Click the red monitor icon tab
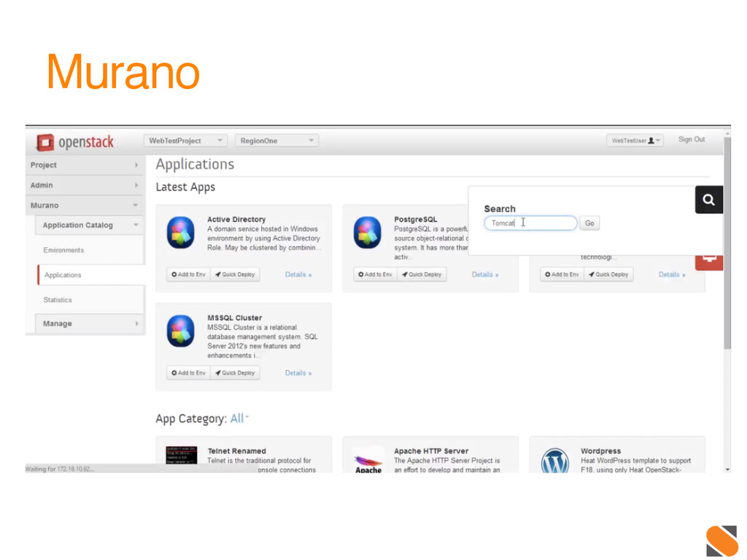The height and width of the screenshot is (560, 747). click(x=708, y=262)
